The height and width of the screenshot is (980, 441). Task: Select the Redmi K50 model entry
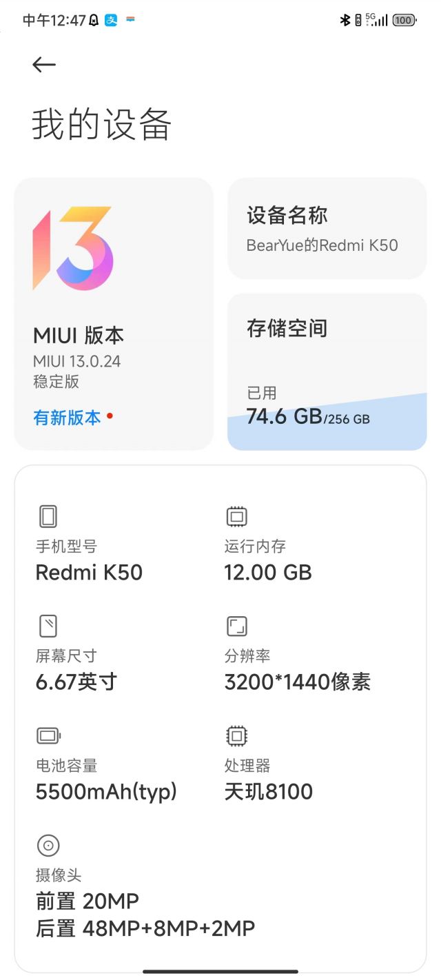click(x=89, y=572)
